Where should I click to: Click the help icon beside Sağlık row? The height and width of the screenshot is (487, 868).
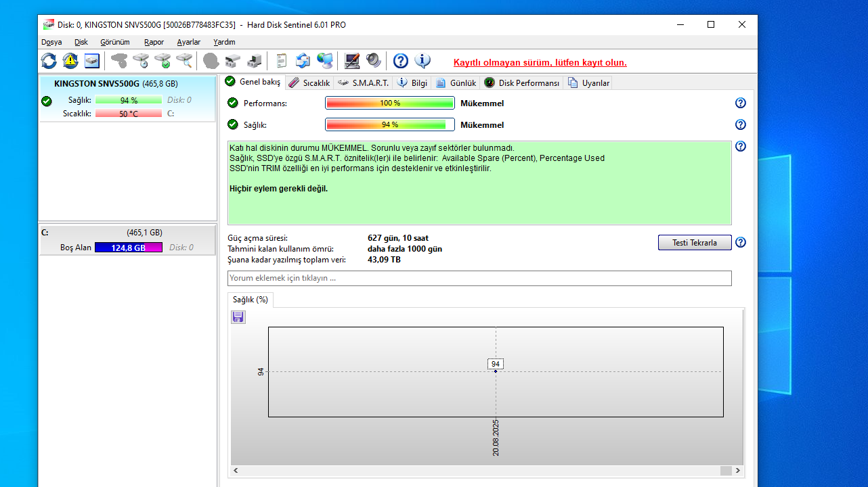click(741, 124)
